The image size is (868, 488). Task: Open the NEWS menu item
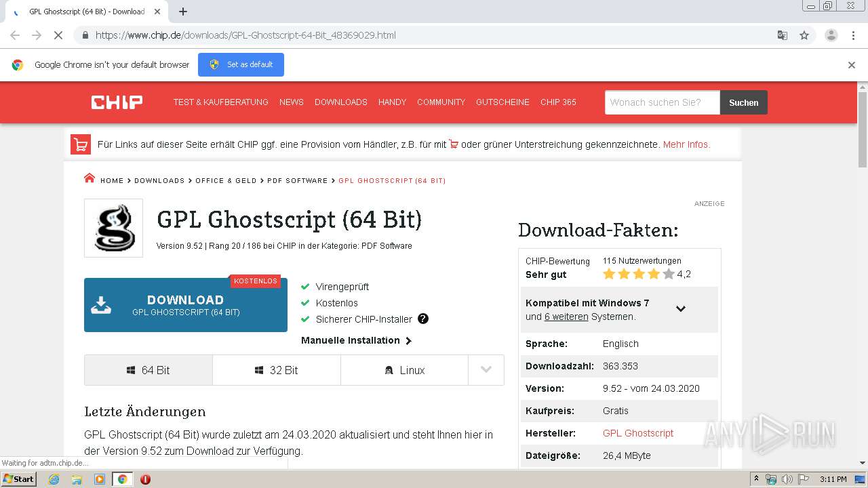click(292, 102)
